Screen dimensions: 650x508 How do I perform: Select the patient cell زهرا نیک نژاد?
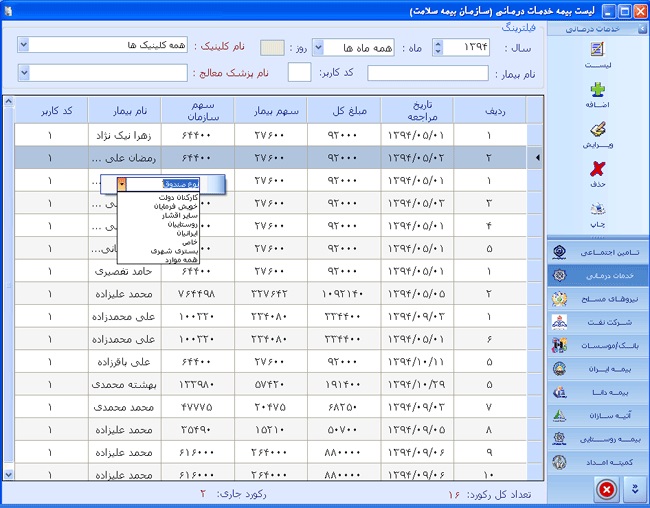[x=125, y=135]
